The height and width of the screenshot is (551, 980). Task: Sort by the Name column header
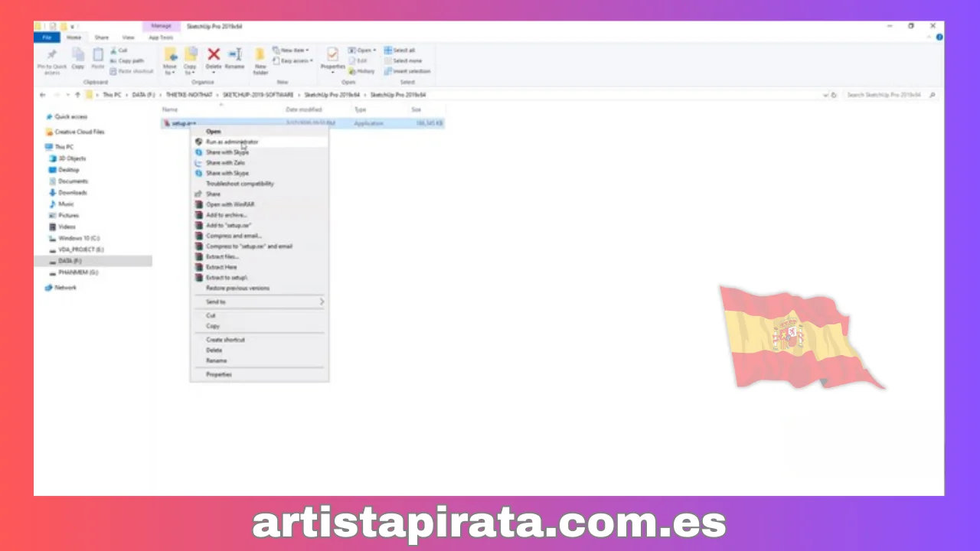point(170,110)
